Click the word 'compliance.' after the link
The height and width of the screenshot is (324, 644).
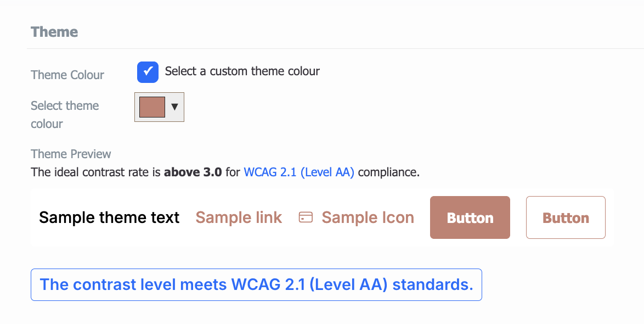388,172
